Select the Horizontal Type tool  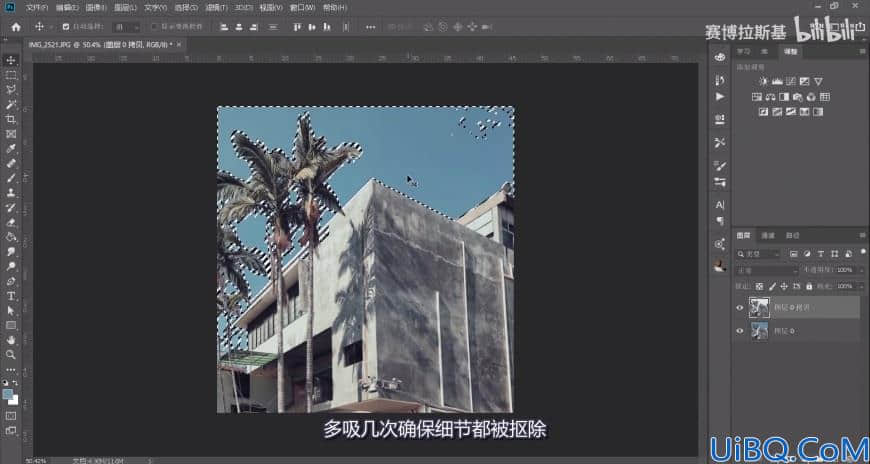pyautogui.click(x=11, y=296)
